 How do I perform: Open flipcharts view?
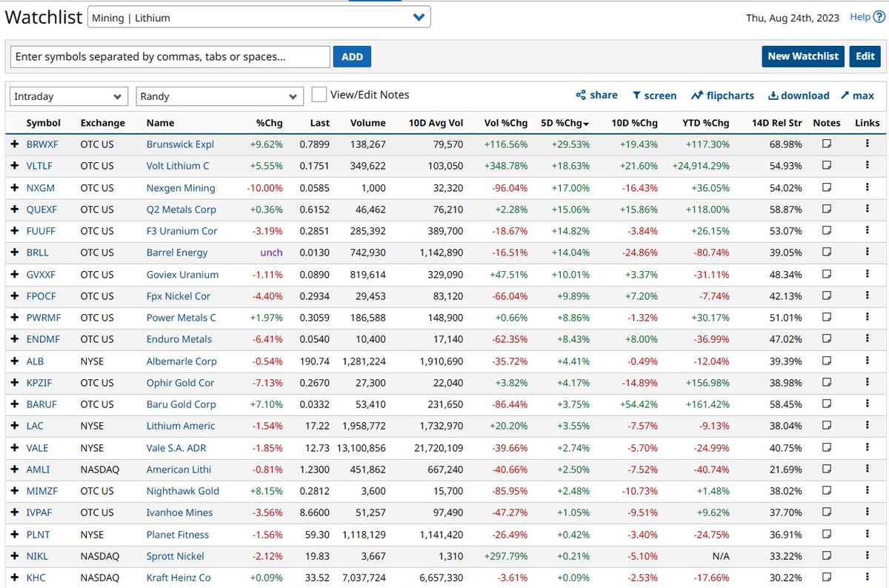[x=722, y=96]
